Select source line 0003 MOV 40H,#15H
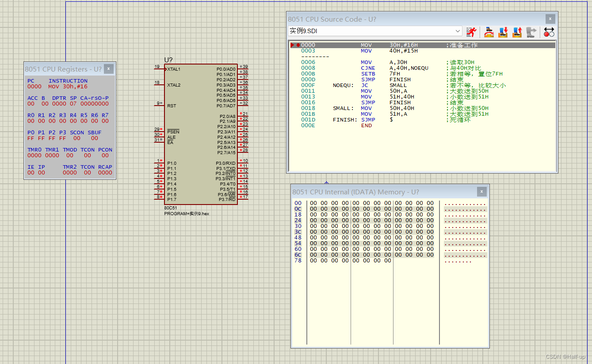The image size is (592, 364). [422, 51]
